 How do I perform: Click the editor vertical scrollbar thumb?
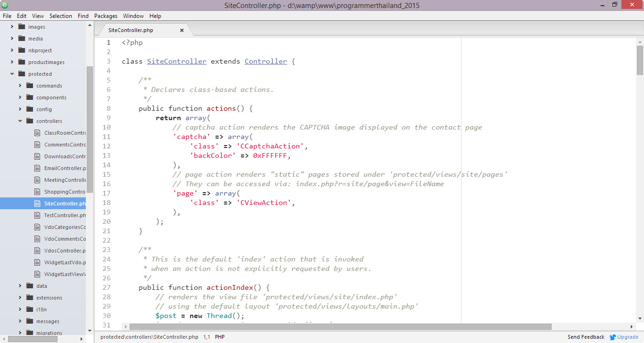pyautogui.click(x=640, y=60)
